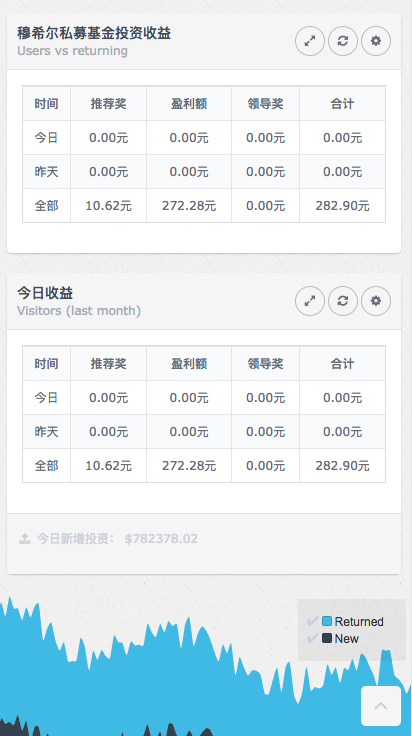Select the 282.90元 total in first table
This screenshot has width=412, height=736.
coord(343,206)
